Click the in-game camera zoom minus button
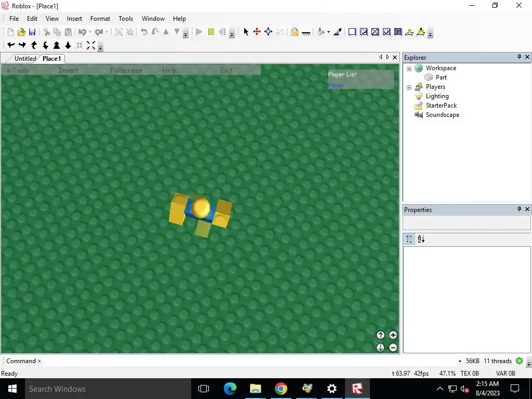The image size is (532, 399). click(x=393, y=348)
